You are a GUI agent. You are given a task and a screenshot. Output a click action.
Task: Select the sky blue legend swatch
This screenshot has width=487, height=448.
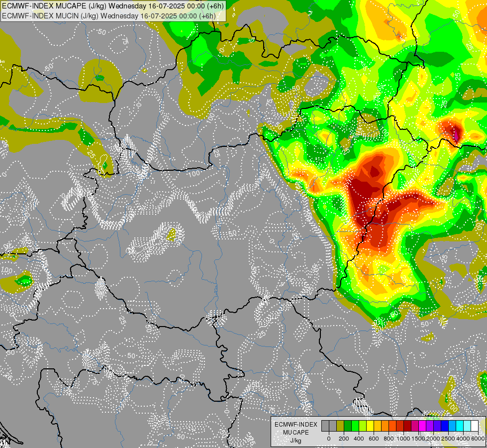pos(453,426)
